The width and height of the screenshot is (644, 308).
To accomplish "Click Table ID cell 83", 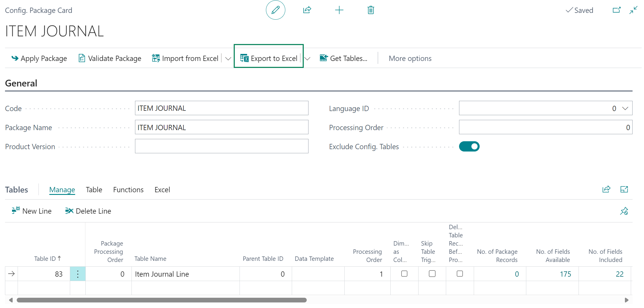I will point(44,274).
